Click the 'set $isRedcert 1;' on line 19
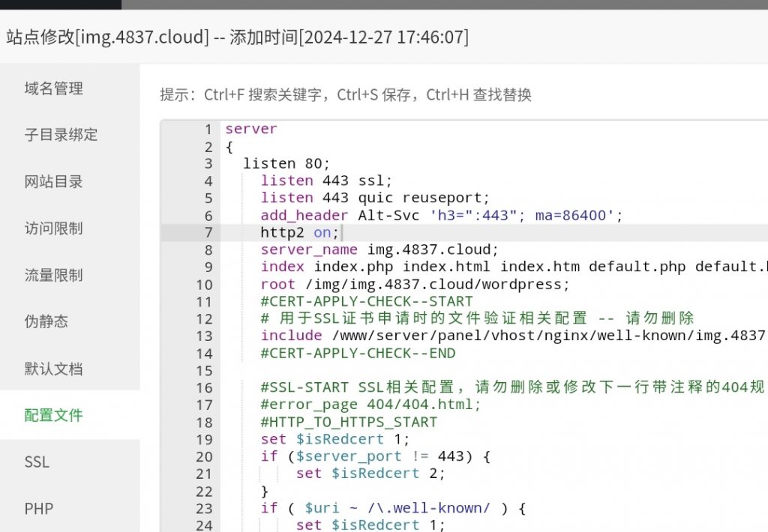The height and width of the screenshot is (532, 768). [x=335, y=439]
